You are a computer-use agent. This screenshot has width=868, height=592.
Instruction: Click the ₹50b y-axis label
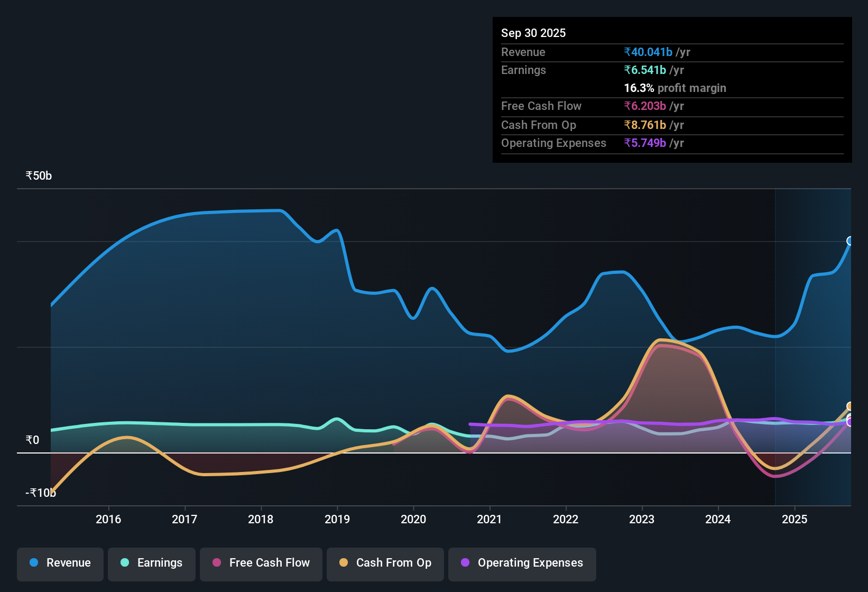39,176
